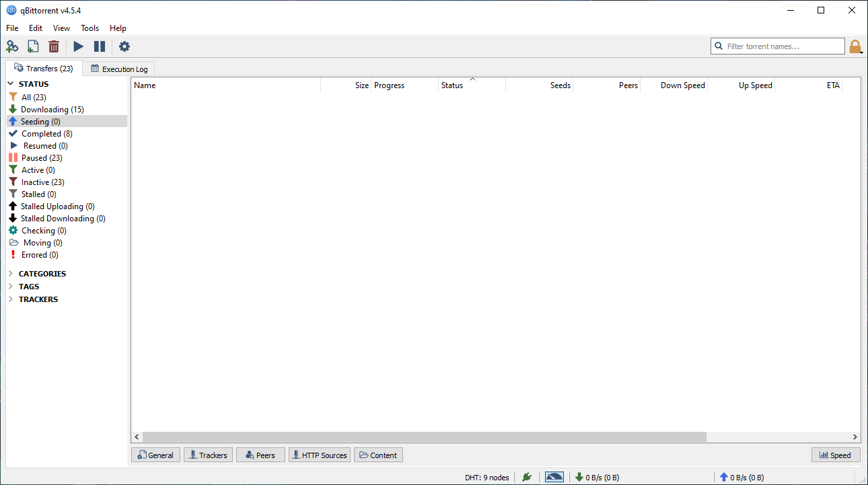Add a torrent file
This screenshot has width=868, height=485.
coord(33,46)
